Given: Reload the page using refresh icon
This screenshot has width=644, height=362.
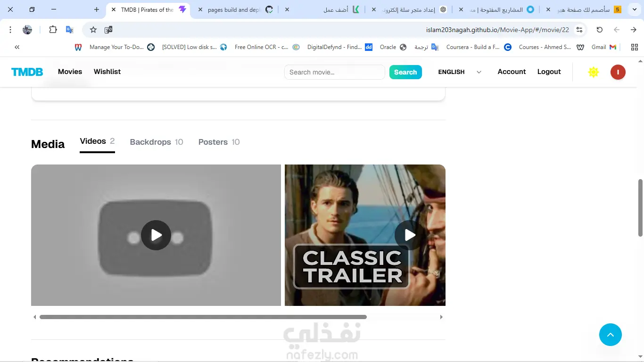Looking at the screenshot, I should pyautogui.click(x=600, y=30).
